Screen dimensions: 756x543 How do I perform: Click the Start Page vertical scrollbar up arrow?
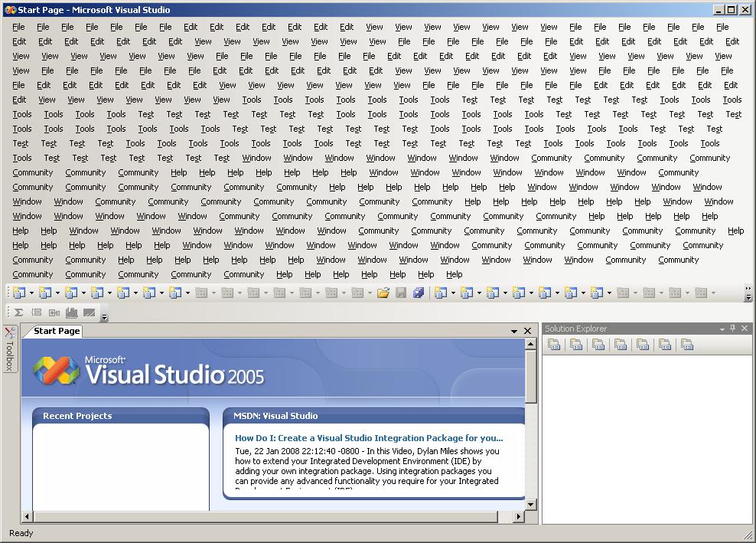click(530, 344)
